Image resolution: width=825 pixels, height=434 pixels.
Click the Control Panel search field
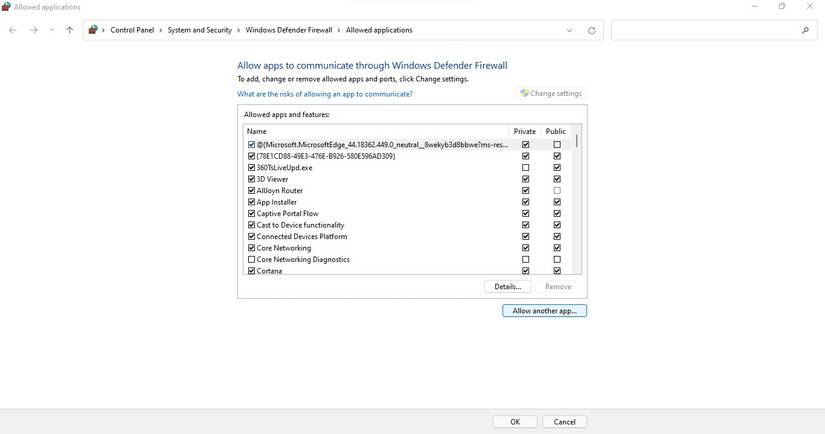705,30
